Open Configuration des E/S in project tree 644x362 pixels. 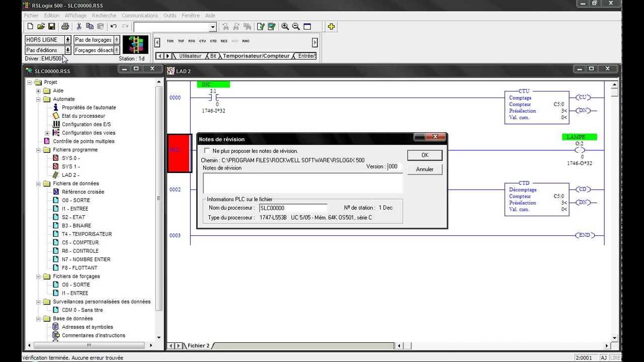pyautogui.click(x=86, y=124)
